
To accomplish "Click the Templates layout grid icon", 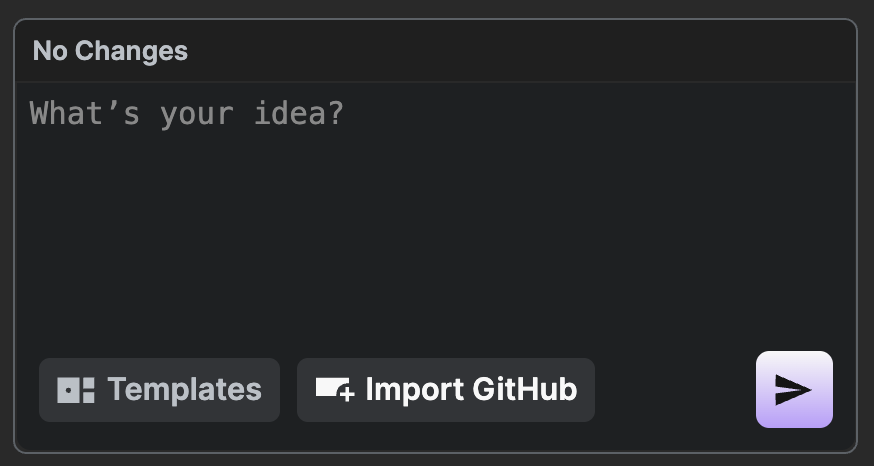I will 76,390.
